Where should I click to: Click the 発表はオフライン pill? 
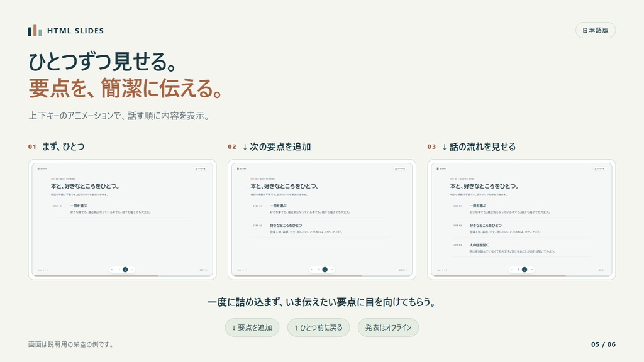388,327
